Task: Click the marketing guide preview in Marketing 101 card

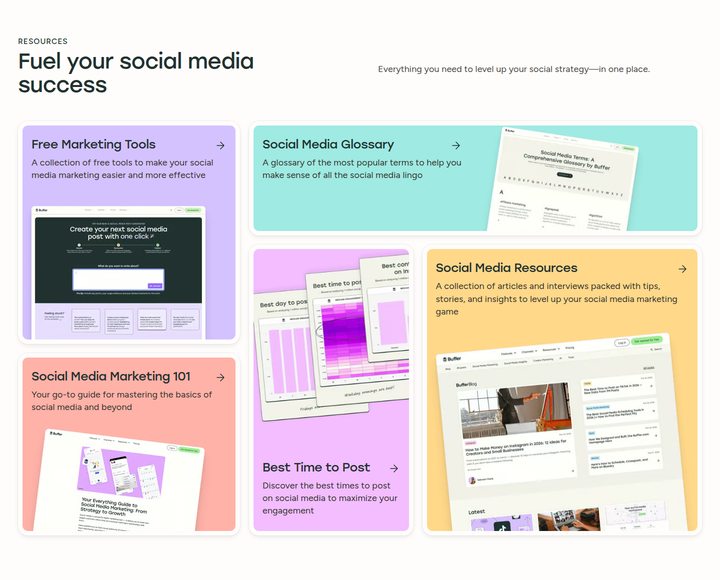Action: pyautogui.click(x=119, y=480)
